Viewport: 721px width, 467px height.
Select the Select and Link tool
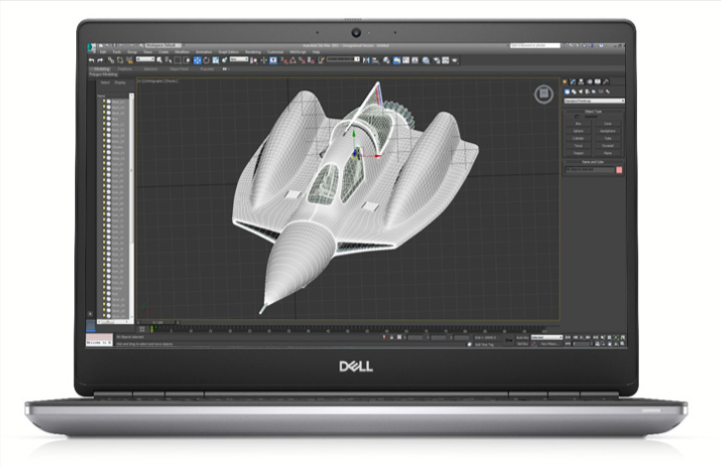click(111, 60)
